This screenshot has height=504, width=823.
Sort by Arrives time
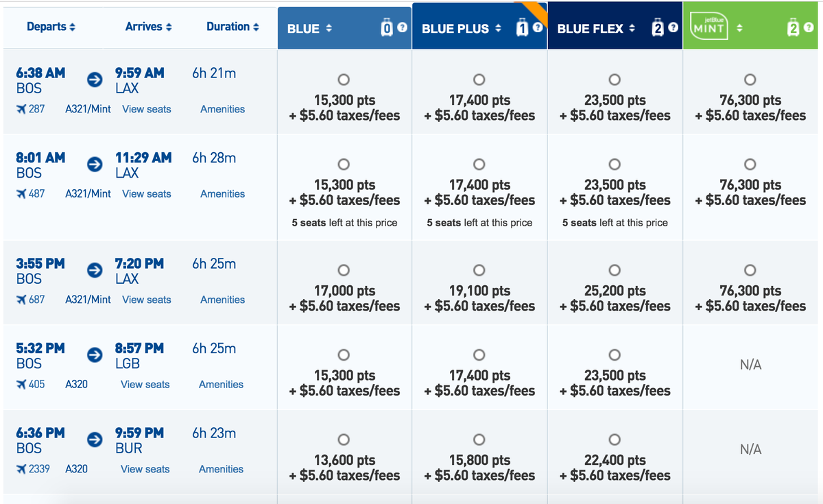[148, 26]
